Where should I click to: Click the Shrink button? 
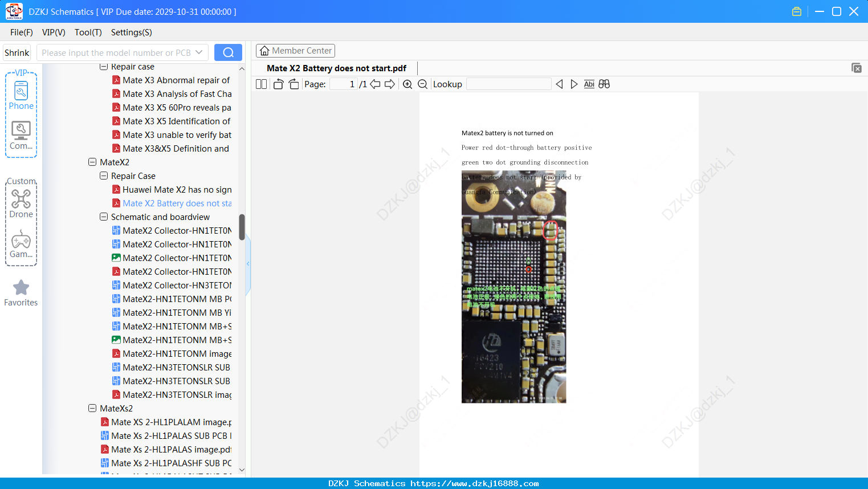tap(17, 52)
